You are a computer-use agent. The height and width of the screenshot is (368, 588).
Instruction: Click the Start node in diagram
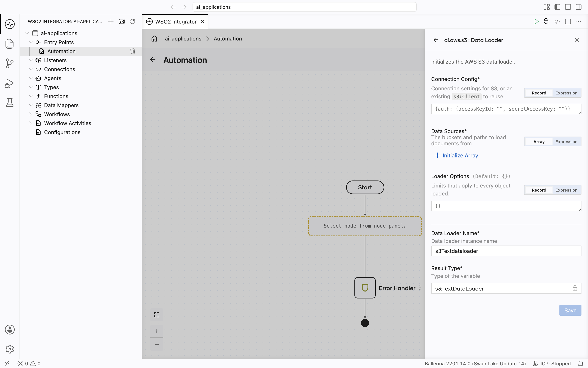(365, 187)
